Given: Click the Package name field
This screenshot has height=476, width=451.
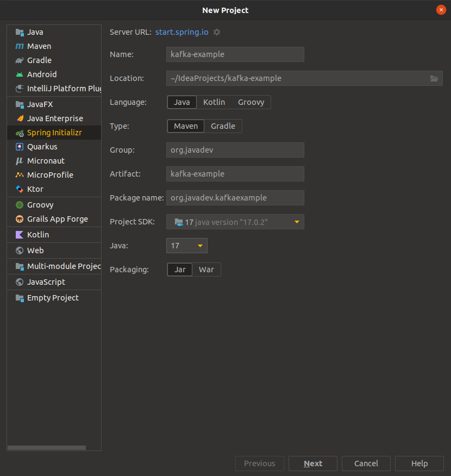Looking at the screenshot, I should click(x=235, y=198).
